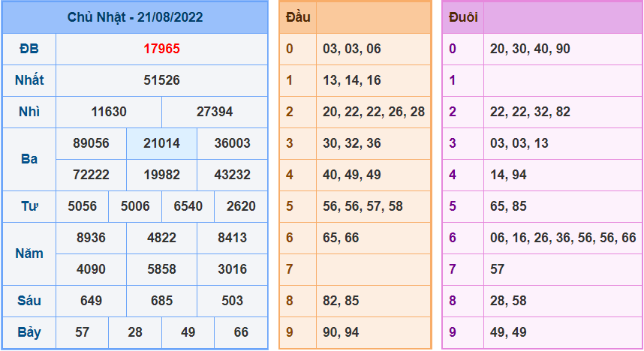
Task: Select the empty Đầu row 7 cell
Action: click(373, 269)
